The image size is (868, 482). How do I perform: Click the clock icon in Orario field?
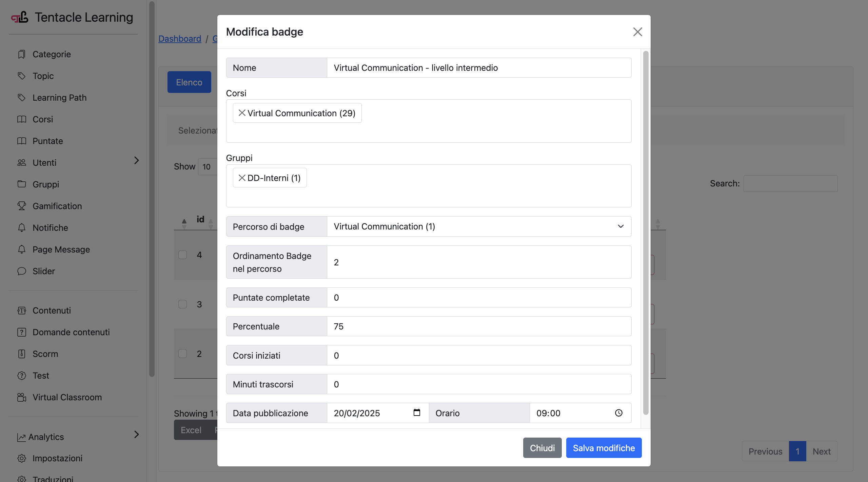(619, 413)
